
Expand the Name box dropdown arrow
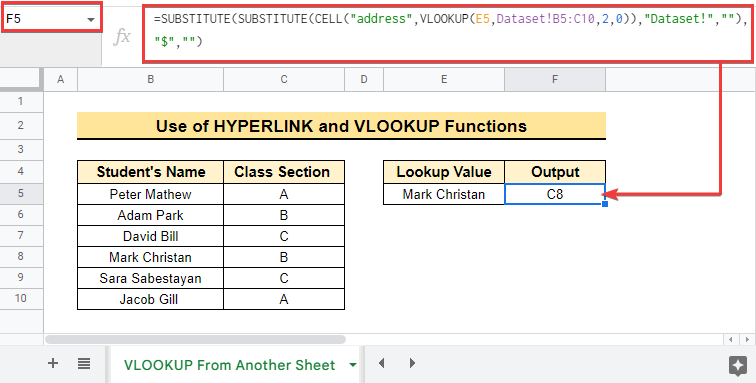(x=91, y=20)
